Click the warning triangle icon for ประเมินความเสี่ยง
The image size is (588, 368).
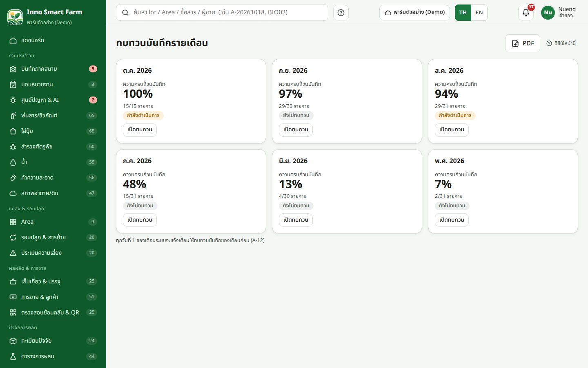[x=13, y=253]
